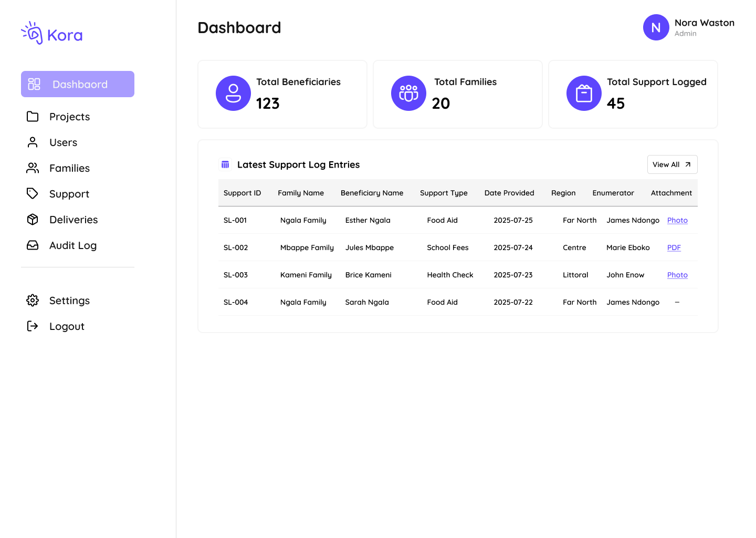
Task: Open the Users page
Action: click(x=63, y=142)
